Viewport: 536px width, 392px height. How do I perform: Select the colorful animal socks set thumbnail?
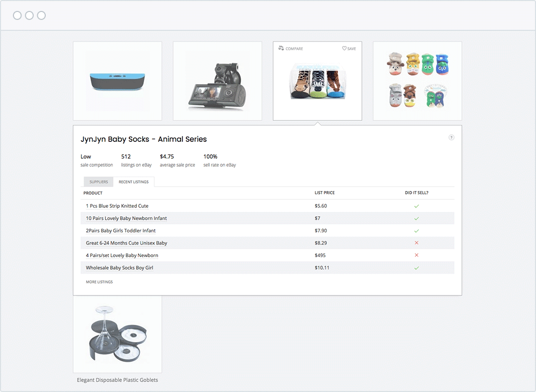click(x=417, y=81)
